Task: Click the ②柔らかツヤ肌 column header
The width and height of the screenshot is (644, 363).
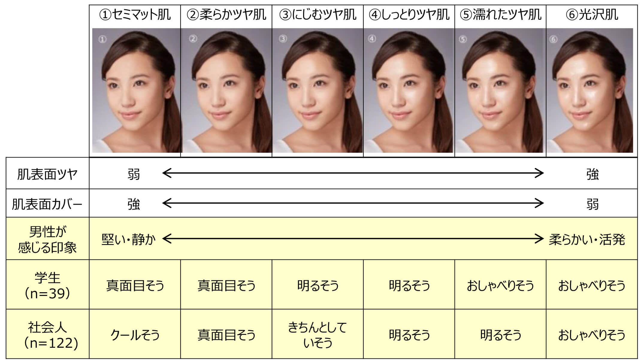Action: pos(226,15)
